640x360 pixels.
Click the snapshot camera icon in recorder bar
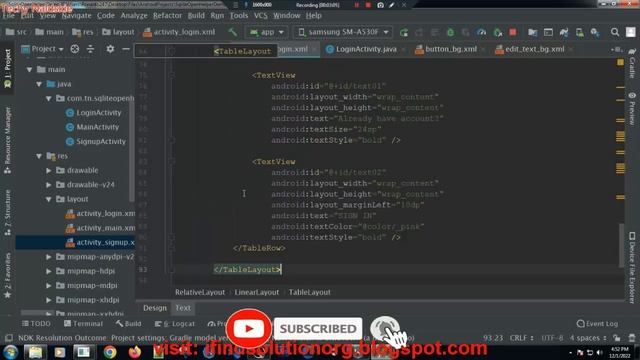click(380, 5)
